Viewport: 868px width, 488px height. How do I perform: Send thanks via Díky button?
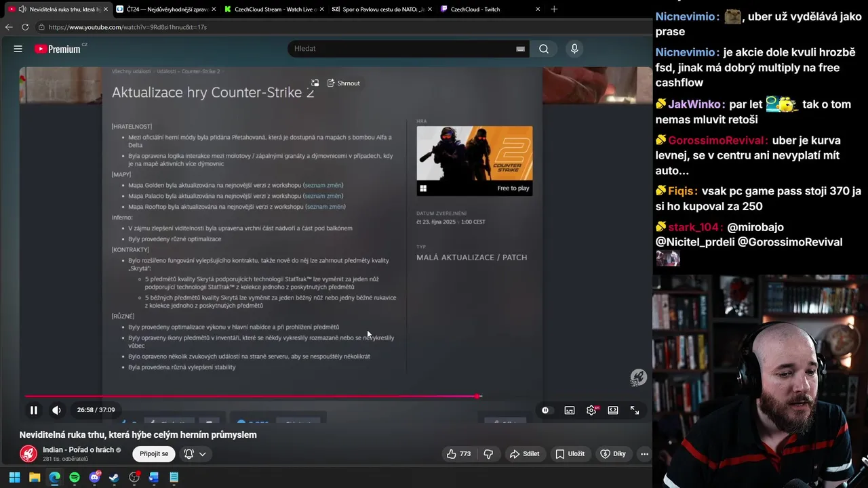coord(613,454)
